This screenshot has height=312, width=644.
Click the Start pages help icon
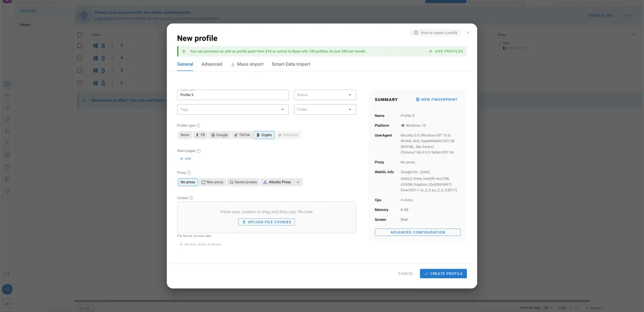199,151
